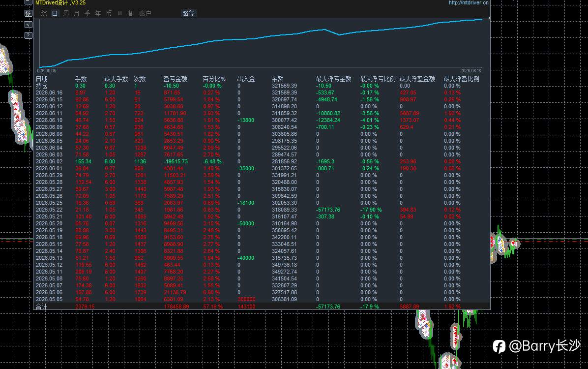
Task: Switch to the 周 weekly tab
Action: point(65,13)
